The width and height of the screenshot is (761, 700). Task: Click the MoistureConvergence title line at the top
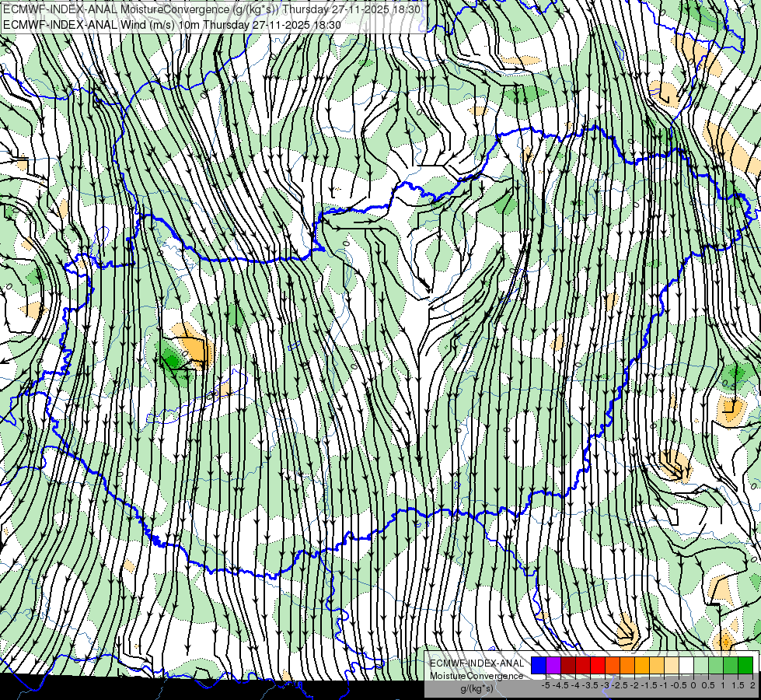[211, 9]
